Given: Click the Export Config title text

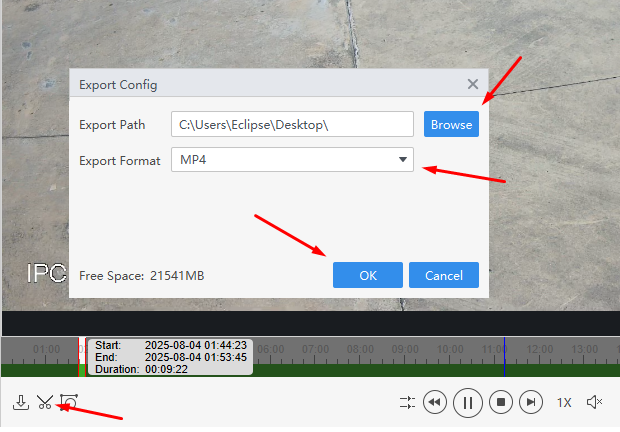Looking at the screenshot, I should tap(118, 85).
